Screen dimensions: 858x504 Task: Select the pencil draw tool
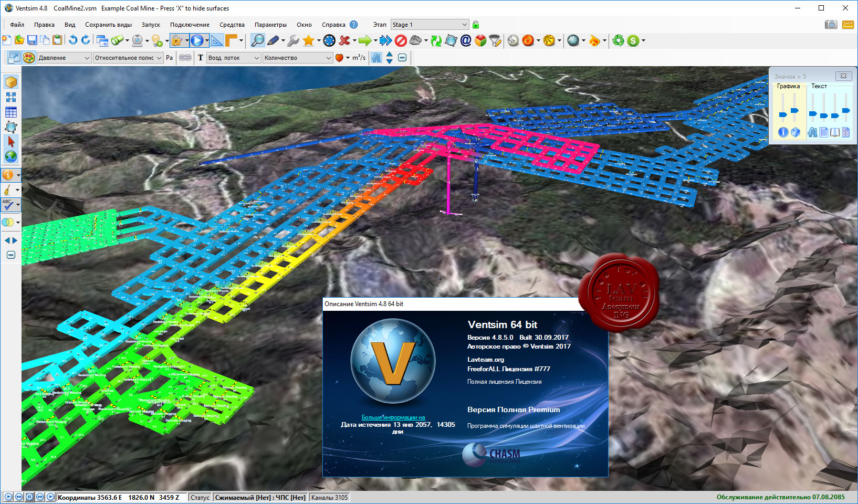coord(273,40)
